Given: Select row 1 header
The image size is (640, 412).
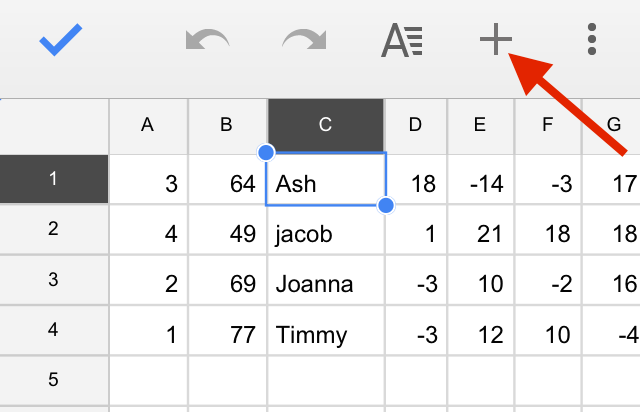Looking at the screenshot, I should (x=54, y=179).
